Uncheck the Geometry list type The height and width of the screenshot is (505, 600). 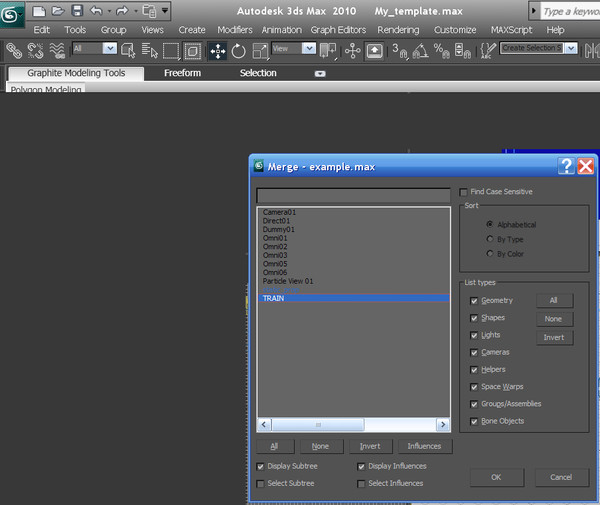(x=474, y=301)
